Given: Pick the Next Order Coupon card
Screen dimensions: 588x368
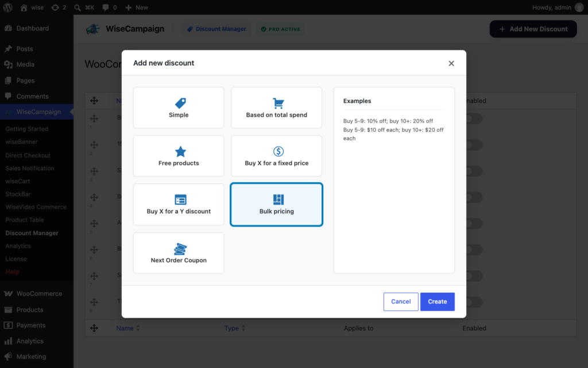Looking at the screenshot, I should coord(179,253).
